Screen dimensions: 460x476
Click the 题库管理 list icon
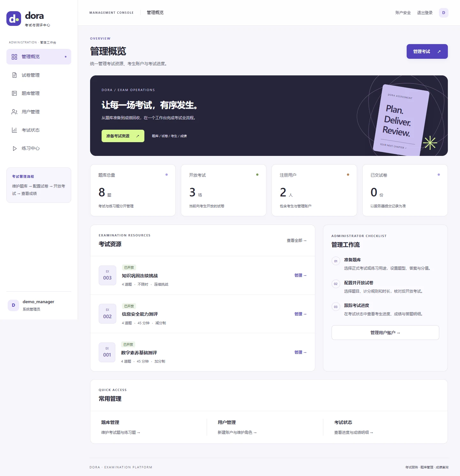(x=14, y=93)
